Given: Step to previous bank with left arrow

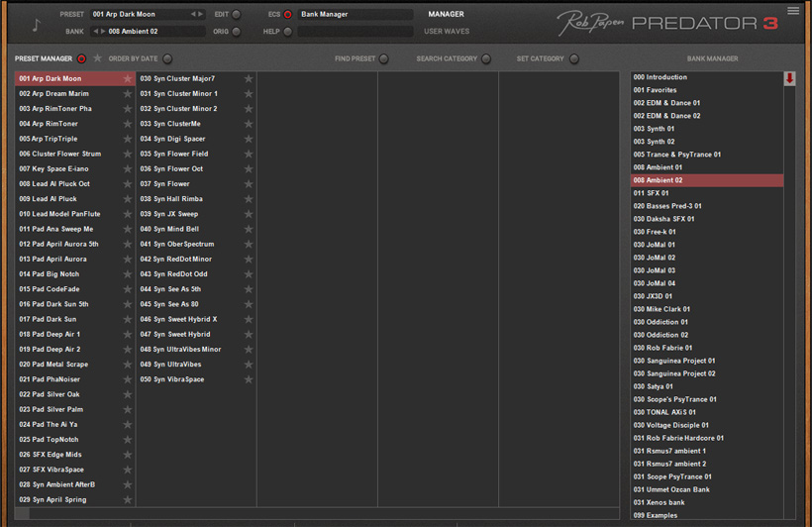Looking at the screenshot, I should tap(95, 31).
